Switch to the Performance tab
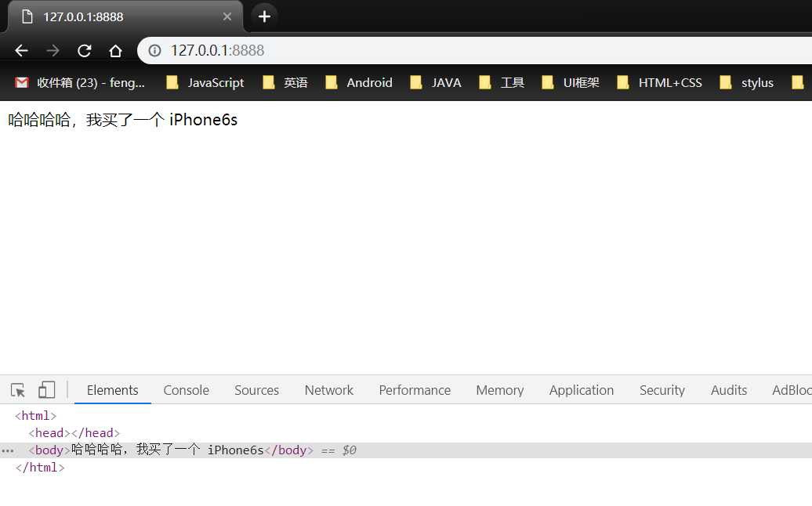 (415, 390)
